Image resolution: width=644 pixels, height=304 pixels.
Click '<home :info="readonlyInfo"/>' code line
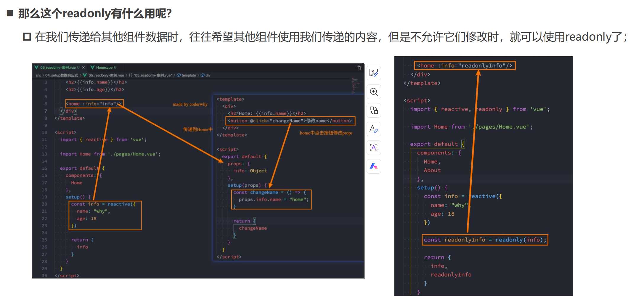point(465,65)
